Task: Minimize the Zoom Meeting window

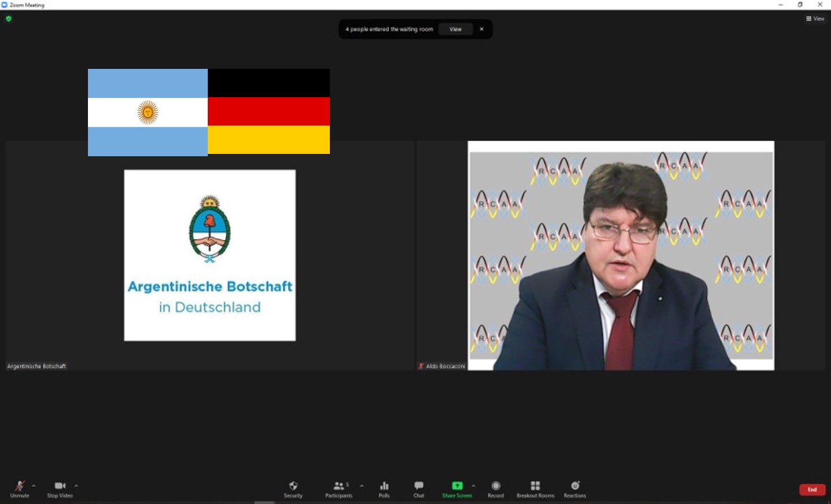Action: pos(781,5)
